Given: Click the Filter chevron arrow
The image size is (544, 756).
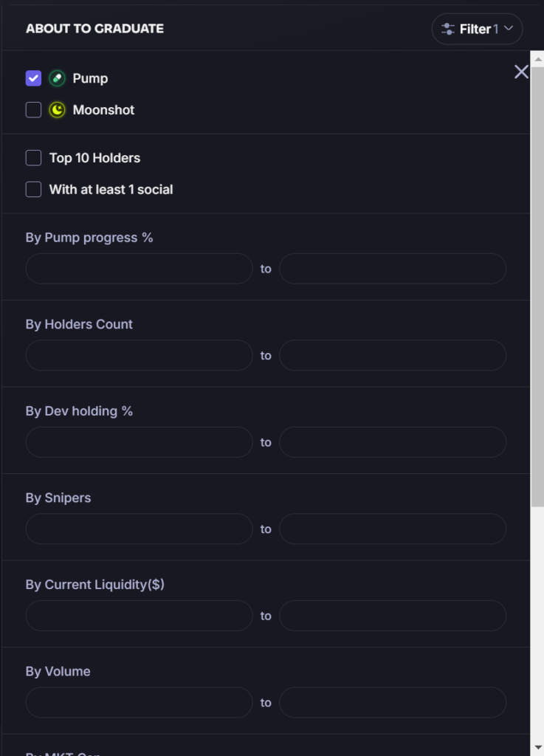Looking at the screenshot, I should click(509, 29).
